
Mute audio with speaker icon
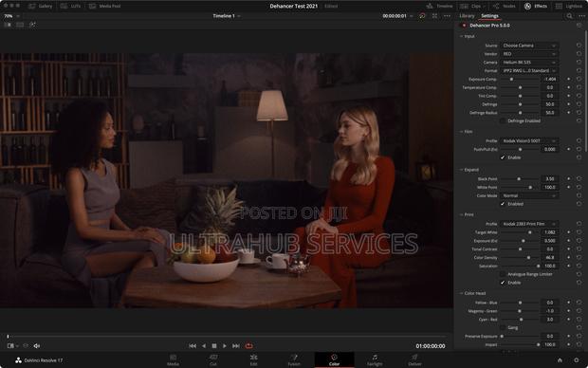(37, 346)
